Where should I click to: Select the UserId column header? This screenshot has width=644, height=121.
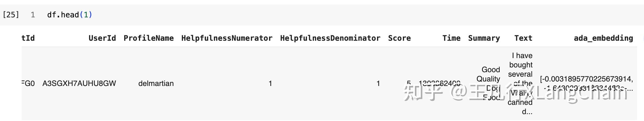pos(102,38)
